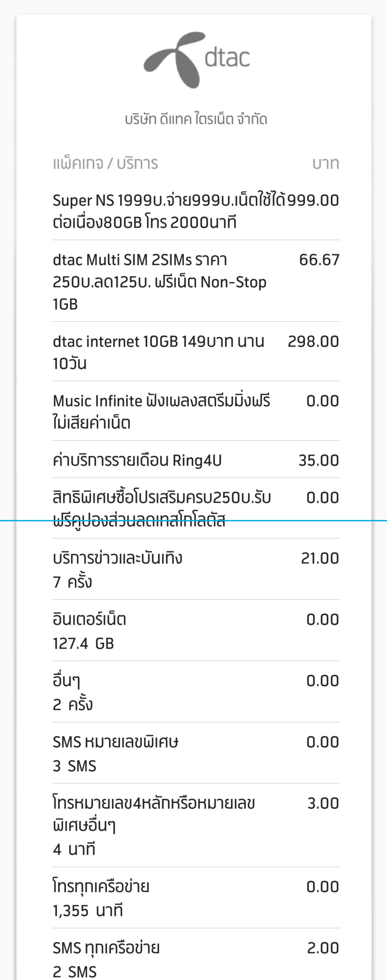Image resolution: width=387 pixels, height=980 pixels.
Task: Tap the 298.00 baht amount
Action: tap(313, 342)
